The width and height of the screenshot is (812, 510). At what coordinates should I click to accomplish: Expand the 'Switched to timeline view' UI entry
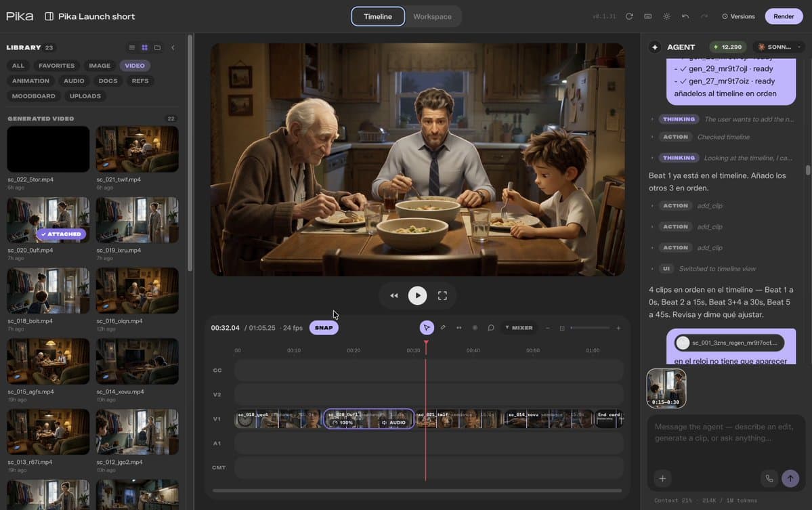pyautogui.click(x=703, y=269)
